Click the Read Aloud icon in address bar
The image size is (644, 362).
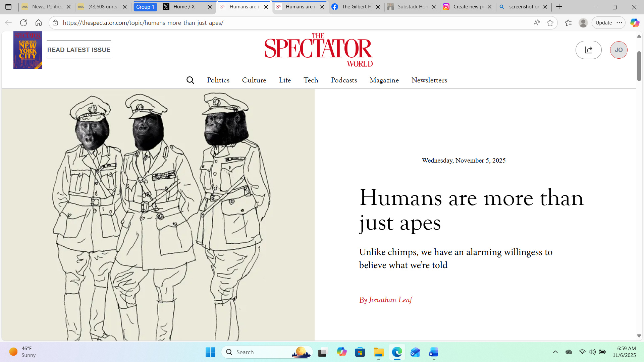tap(537, 23)
